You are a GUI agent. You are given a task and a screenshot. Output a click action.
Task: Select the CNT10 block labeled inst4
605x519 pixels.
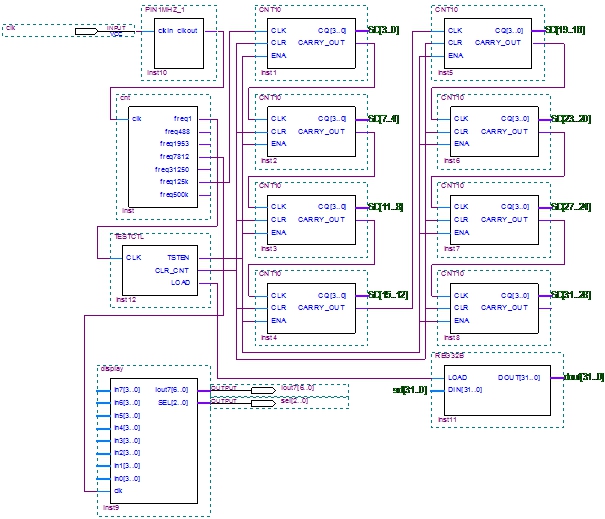(311, 308)
